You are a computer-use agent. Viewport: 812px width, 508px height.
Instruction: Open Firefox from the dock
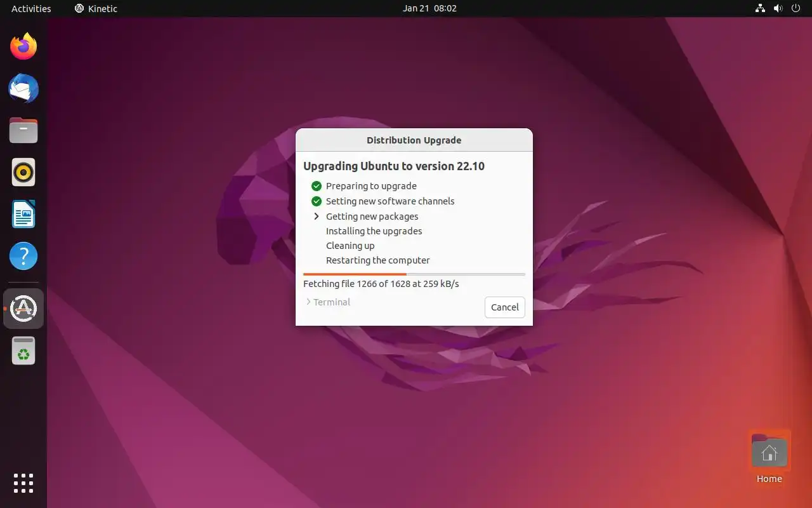point(23,46)
